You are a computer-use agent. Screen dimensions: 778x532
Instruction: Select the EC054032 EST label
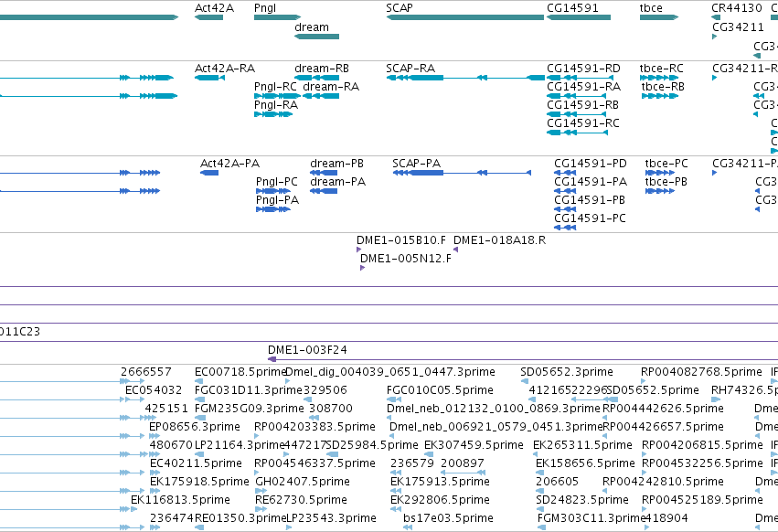tap(154, 390)
